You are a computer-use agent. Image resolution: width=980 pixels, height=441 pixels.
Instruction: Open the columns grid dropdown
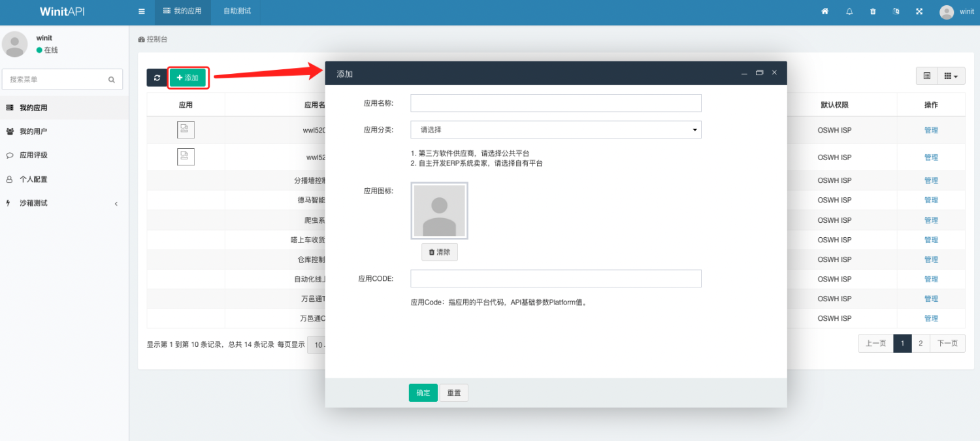coord(951,76)
